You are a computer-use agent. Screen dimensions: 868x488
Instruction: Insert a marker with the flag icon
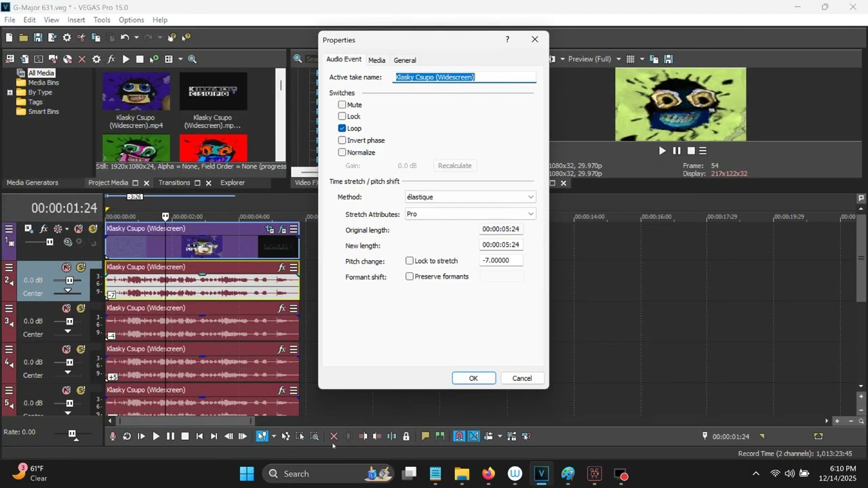(425, 436)
